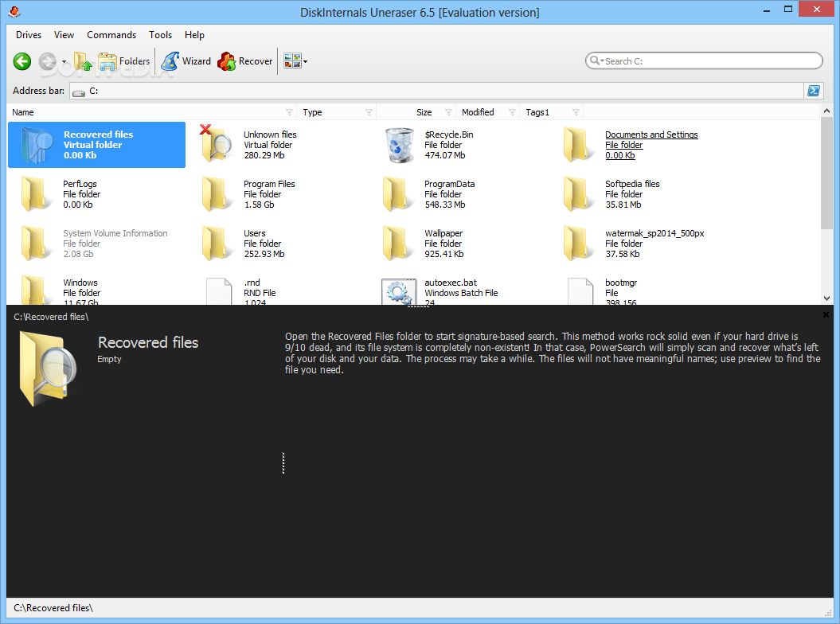Go up one folder level icon
Image resolution: width=840 pixels, height=624 pixels.
point(83,61)
